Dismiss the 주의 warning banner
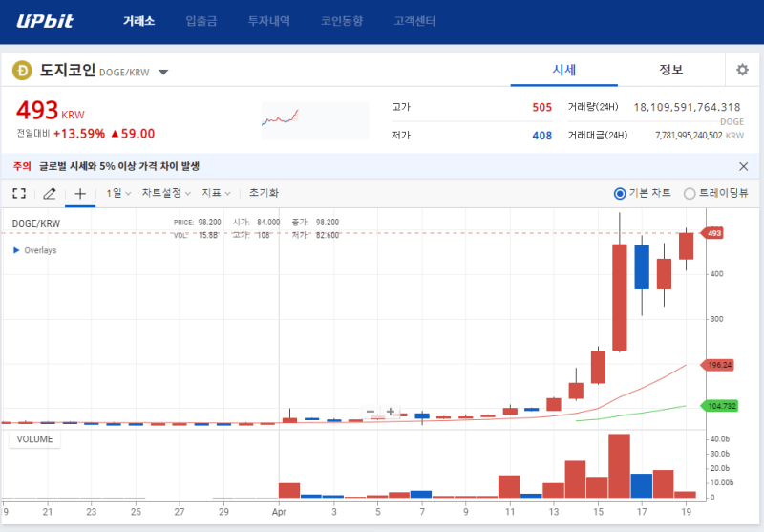The height and width of the screenshot is (532, 764). click(x=743, y=166)
